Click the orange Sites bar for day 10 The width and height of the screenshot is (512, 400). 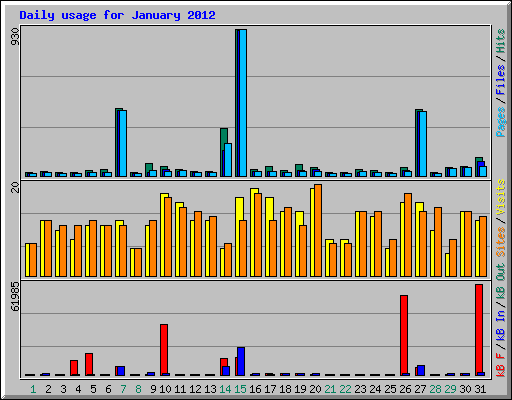coord(168,237)
